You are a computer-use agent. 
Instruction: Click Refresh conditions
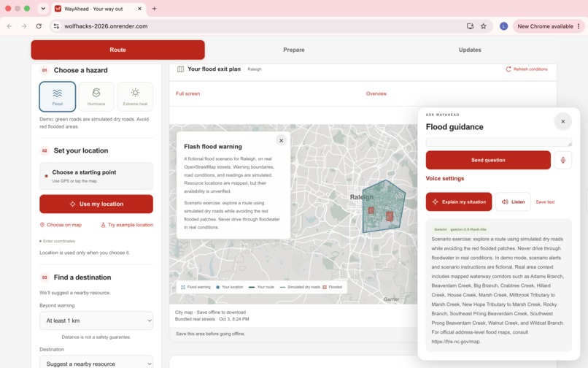pyautogui.click(x=527, y=69)
